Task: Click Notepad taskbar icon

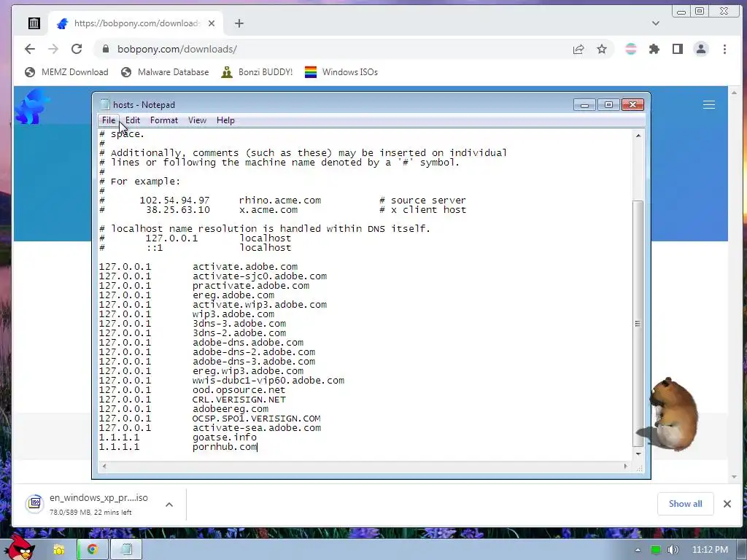Action: tap(126, 550)
